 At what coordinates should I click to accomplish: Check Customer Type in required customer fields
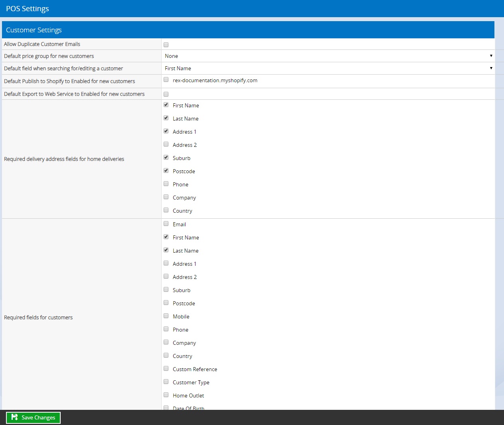(166, 382)
